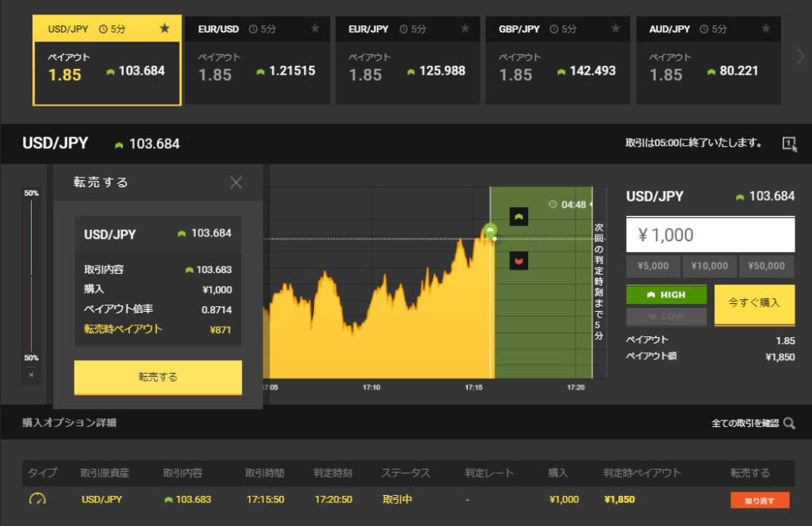Click the 50% trader sentiment slider bar
The width and height of the screenshot is (812, 526).
coord(31,275)
